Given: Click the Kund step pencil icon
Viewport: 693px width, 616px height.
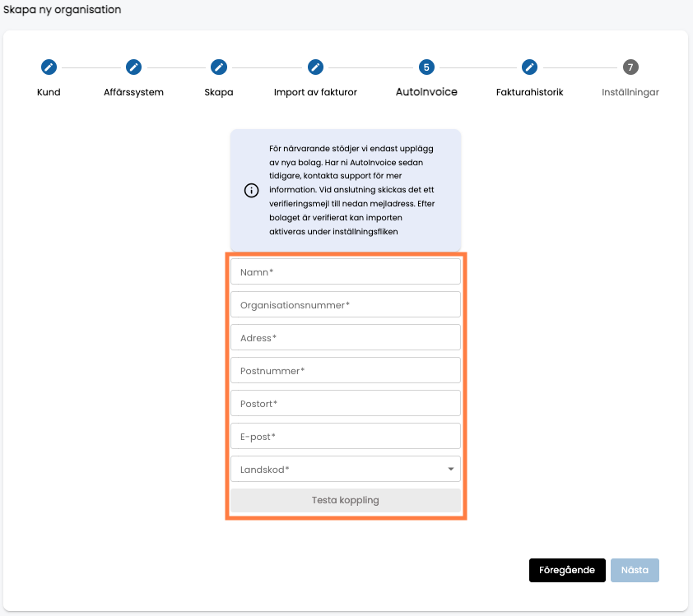Looking at the screenshot, I should point(49,67).
